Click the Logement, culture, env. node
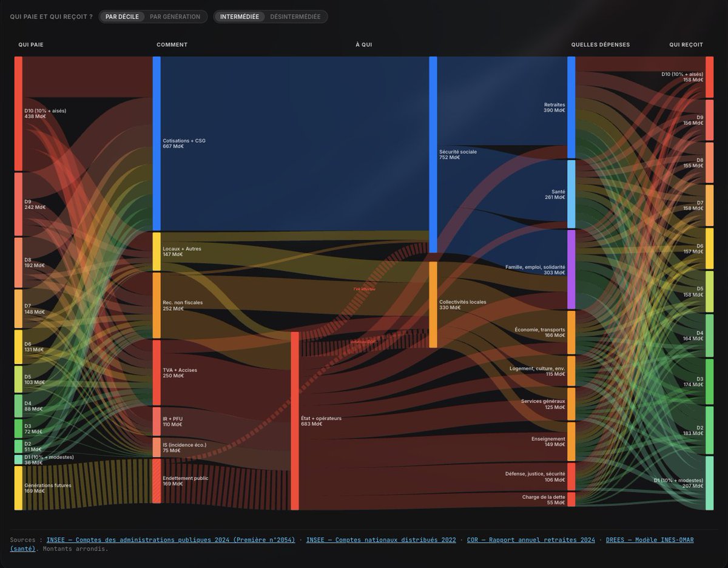 point(571,371)
